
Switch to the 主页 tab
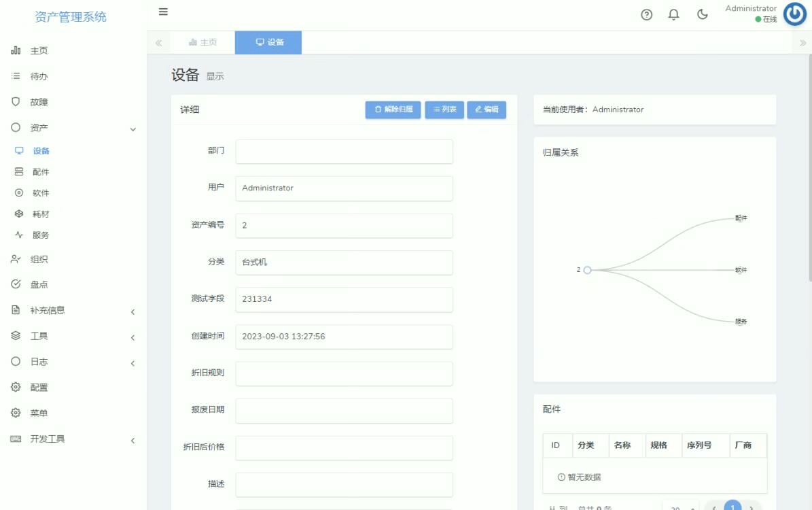pyautogui.click(x=202, y=42)
